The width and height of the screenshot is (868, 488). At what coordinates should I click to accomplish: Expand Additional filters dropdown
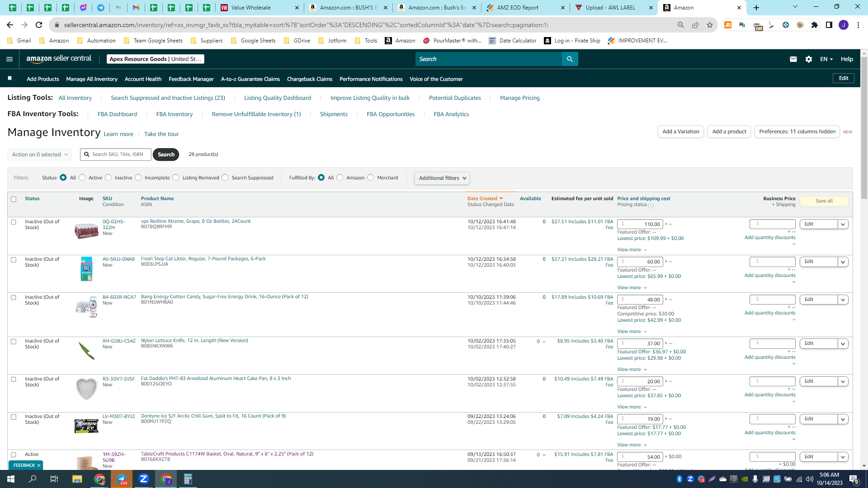(x=442, y=178)
